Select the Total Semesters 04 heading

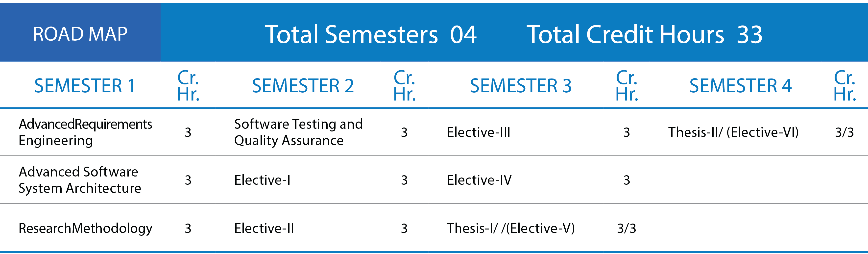point(371,34)
